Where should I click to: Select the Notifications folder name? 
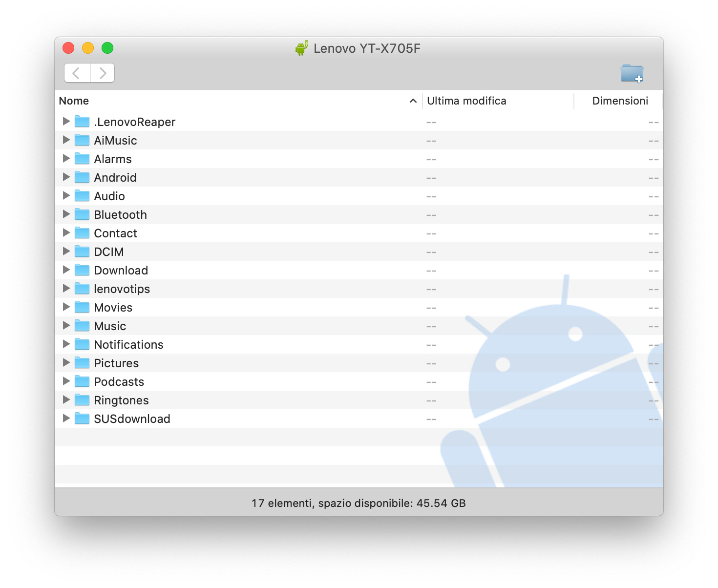pyautogui.click(x=128, y=345)
